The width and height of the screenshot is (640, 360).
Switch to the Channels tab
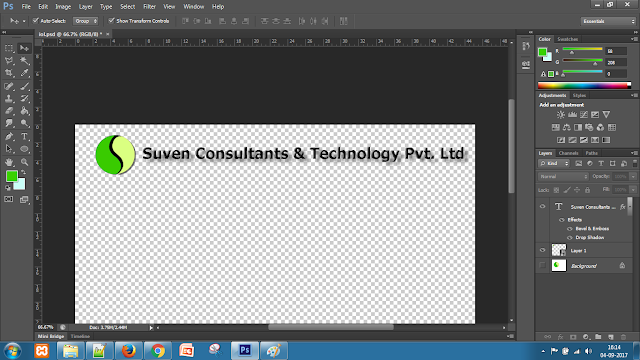(569, 153)
